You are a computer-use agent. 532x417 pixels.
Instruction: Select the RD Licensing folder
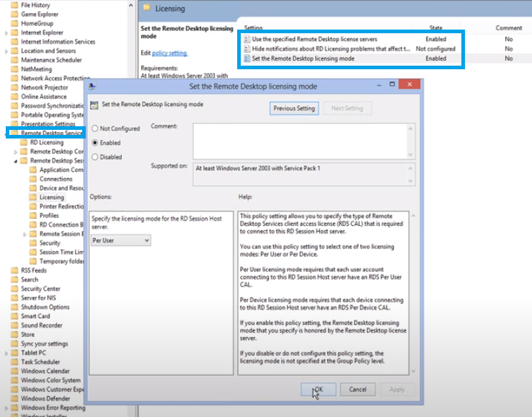click(x=47, y=142)
